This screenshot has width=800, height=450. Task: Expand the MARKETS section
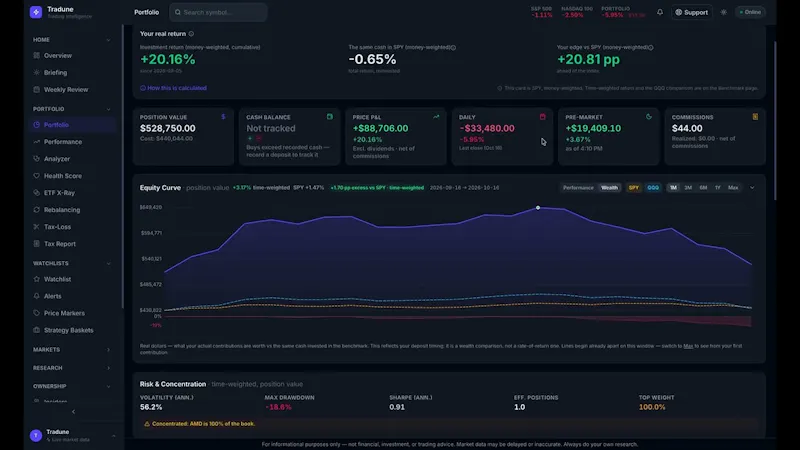pos(108,349)
